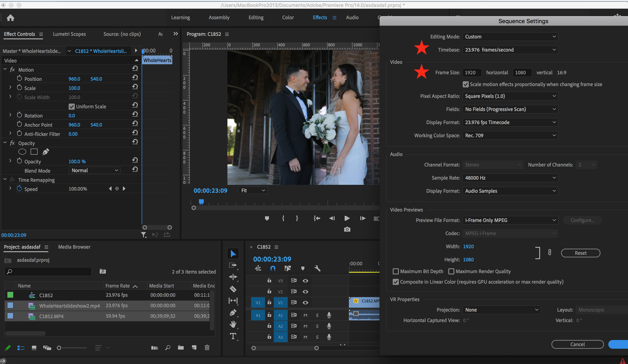Viewport: 628px width, 364px height.
Task: Enable the Maximum Bit Depth checkbox
Action: click(x=396, y=271)
